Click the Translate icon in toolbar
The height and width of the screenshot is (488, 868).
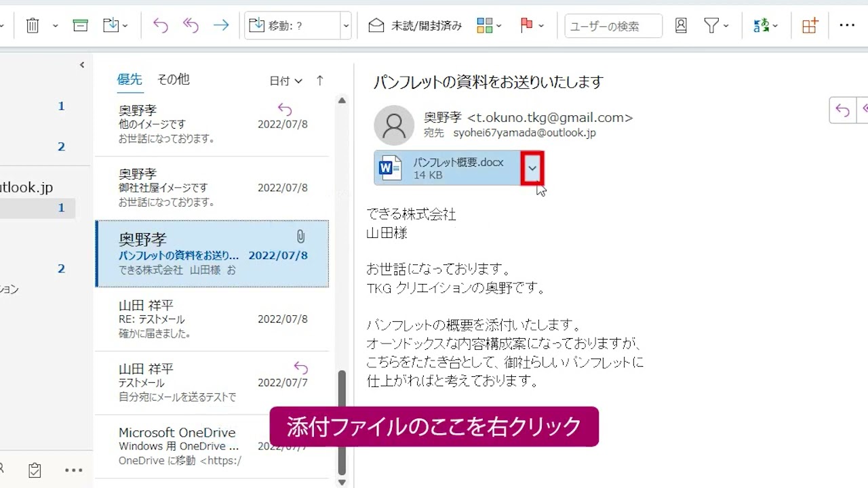[x=762, y=26]
